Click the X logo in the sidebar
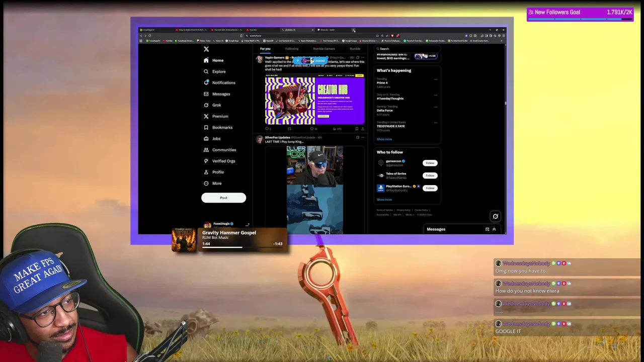This screenshot has width=644, height=362. coord(206,49)
